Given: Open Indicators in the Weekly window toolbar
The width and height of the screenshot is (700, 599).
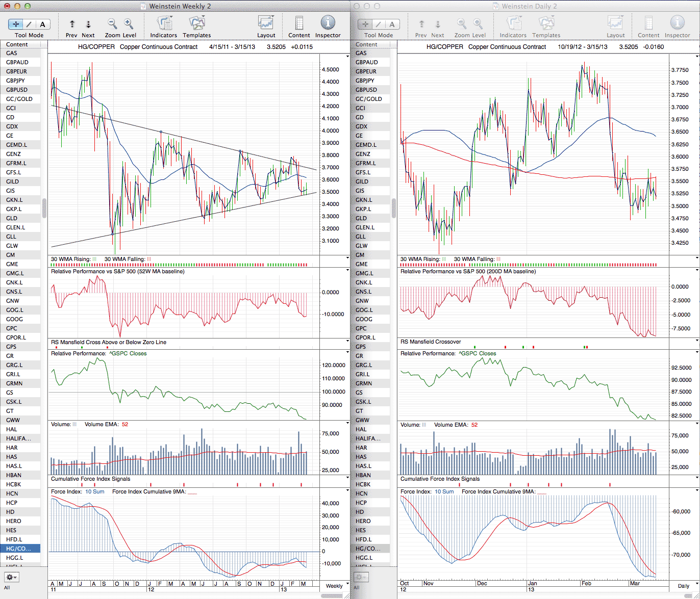Looking at the screenshot, I should 164,23.
